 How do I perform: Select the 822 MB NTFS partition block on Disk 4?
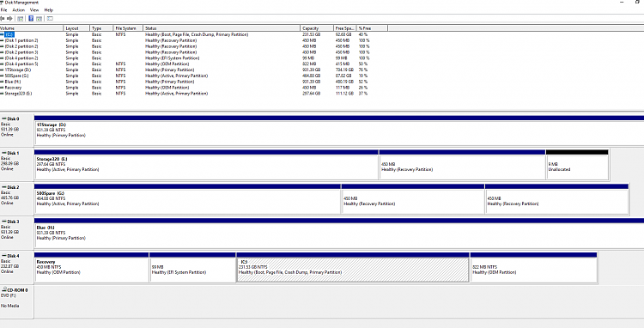(x=533, y=267)
